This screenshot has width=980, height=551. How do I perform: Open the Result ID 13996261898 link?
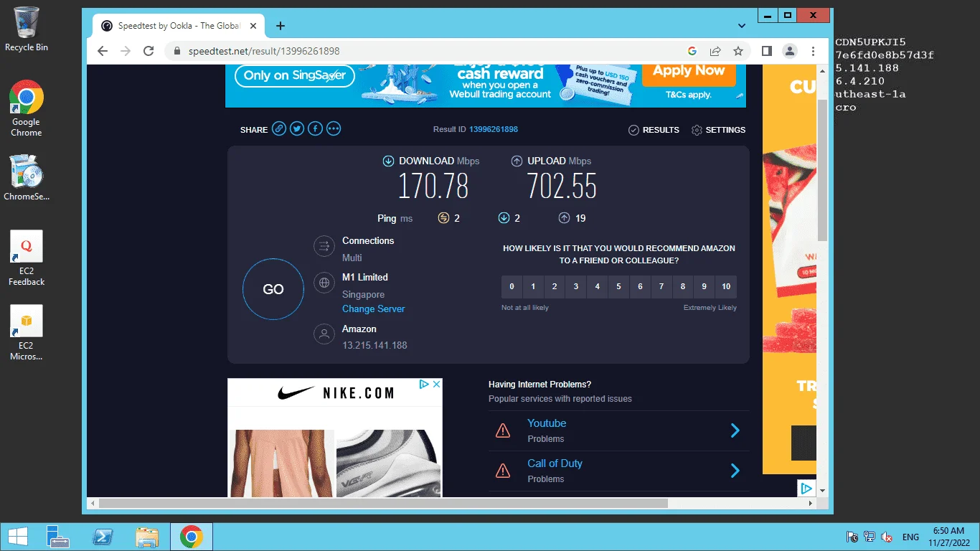point(494,129)
